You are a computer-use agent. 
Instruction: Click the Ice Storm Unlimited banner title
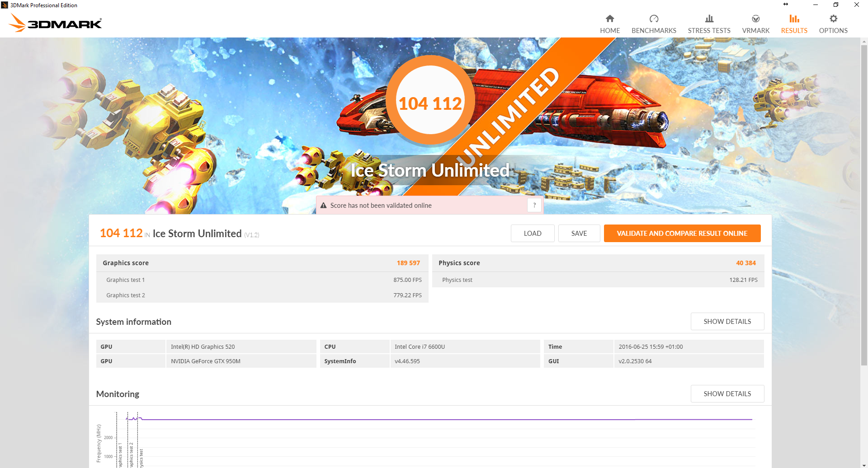tap(430, 170)
